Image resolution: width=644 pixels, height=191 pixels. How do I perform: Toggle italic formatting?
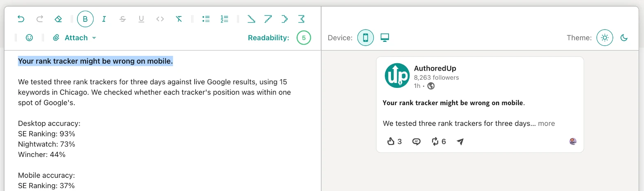pos(104,19)
